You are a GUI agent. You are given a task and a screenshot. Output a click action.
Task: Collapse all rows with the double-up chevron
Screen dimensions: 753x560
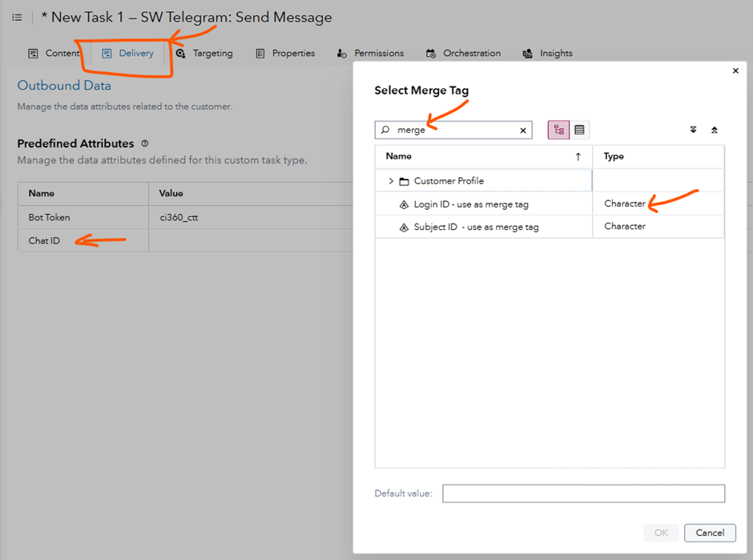pyautogui.click(x=715, y=129)
